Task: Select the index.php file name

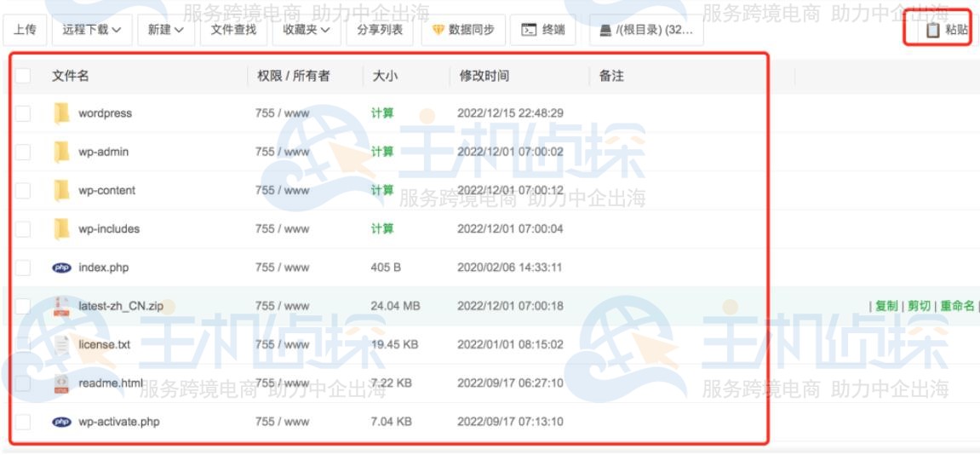Action: click(104, 268)
